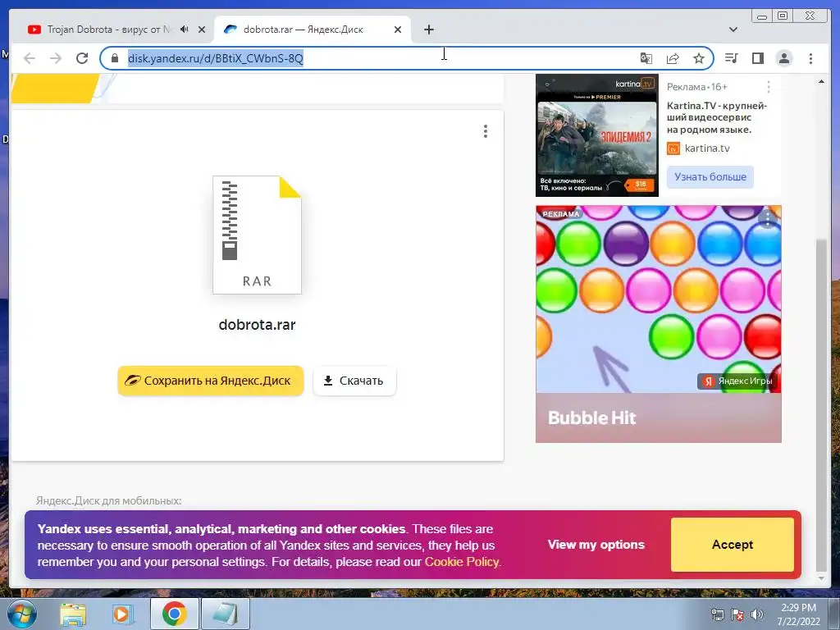The width and height of the screenshot is (840, 630).
Task: Switch to the dobrota.rar Яндекс.Диск tab
Action: (304, 30)
